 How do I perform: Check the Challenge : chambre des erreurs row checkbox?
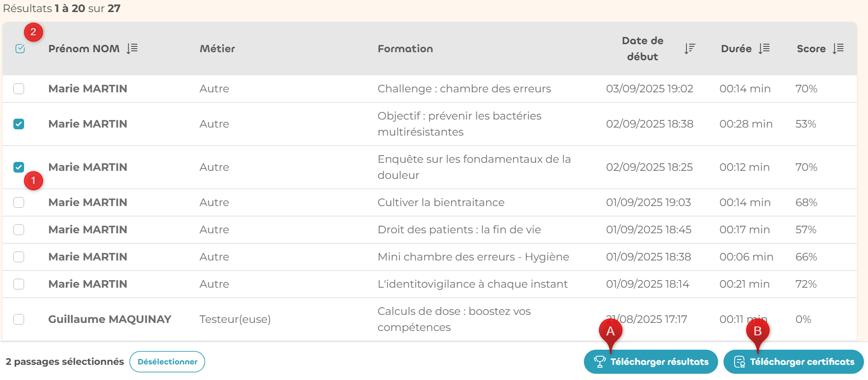[19, 89]
